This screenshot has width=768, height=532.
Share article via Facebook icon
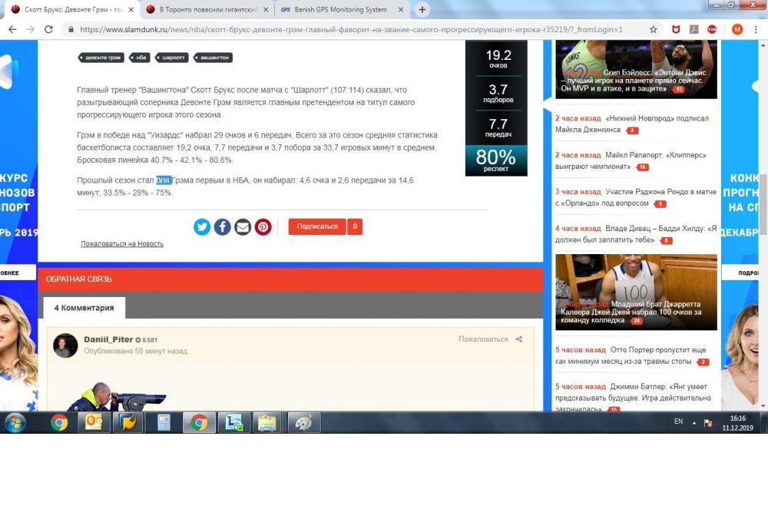223,226
